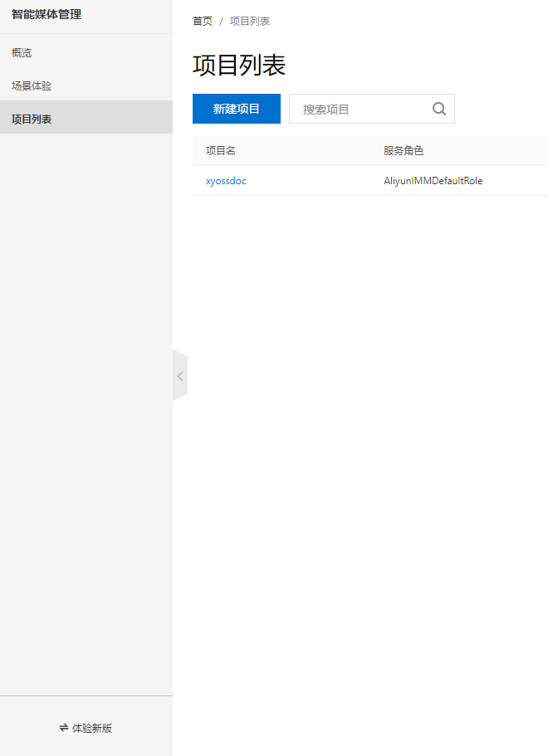Collapse the sidebar with the arrow handle

pyautogui.click(x=180, y=376)
